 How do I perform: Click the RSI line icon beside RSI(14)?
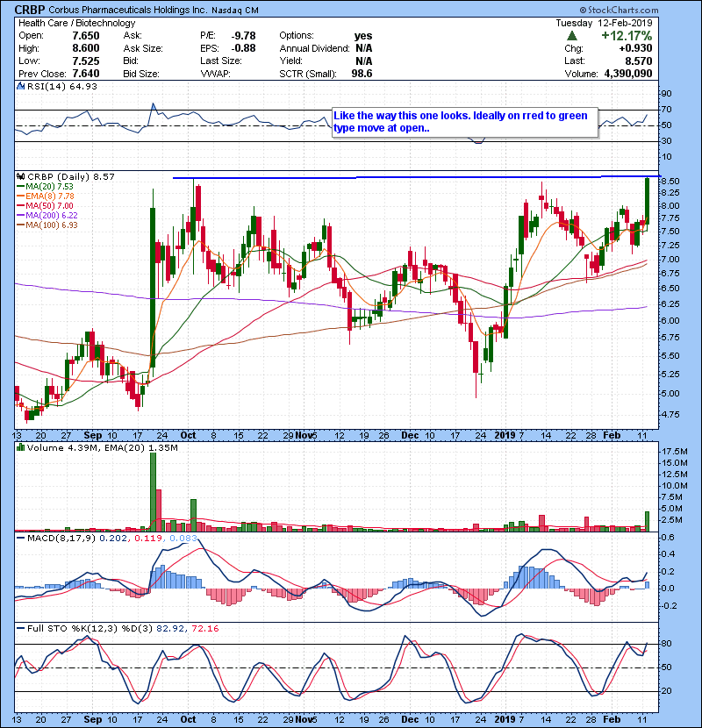click(x=20, y=86)
